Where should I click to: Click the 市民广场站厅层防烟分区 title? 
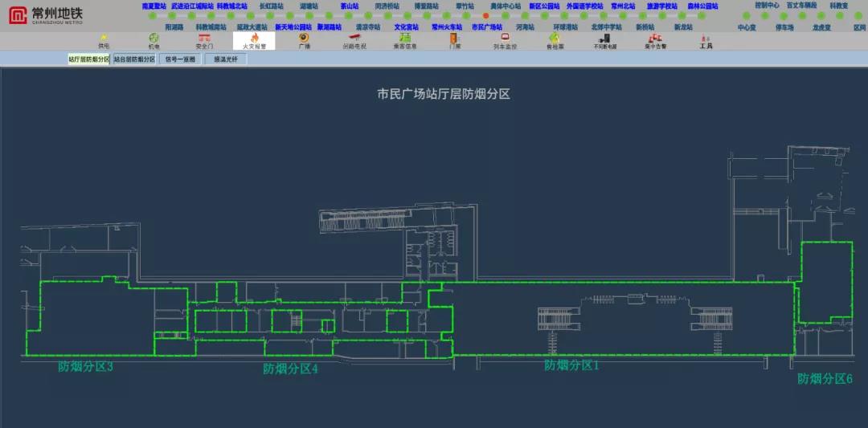click(x=444, y=94)
